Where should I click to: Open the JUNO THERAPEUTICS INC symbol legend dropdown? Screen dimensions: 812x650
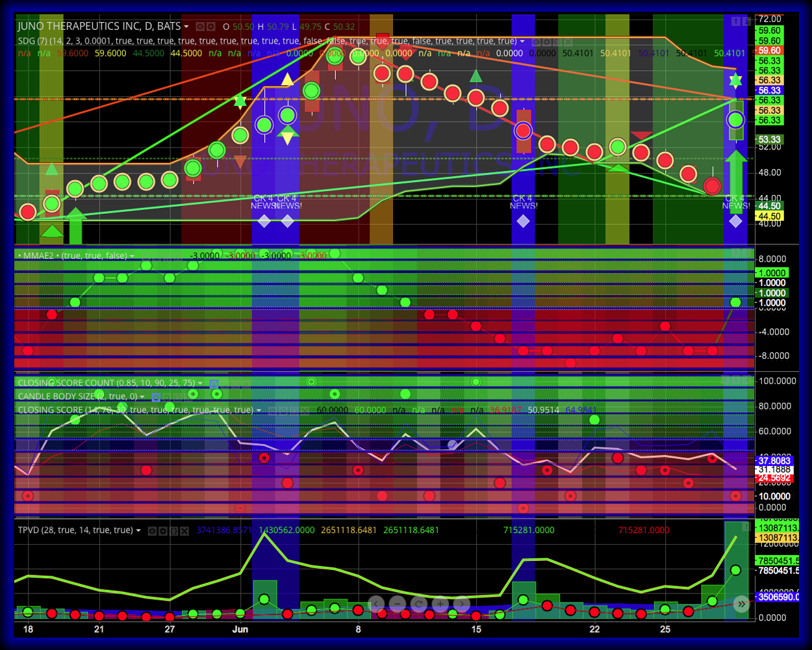(186, 27)
